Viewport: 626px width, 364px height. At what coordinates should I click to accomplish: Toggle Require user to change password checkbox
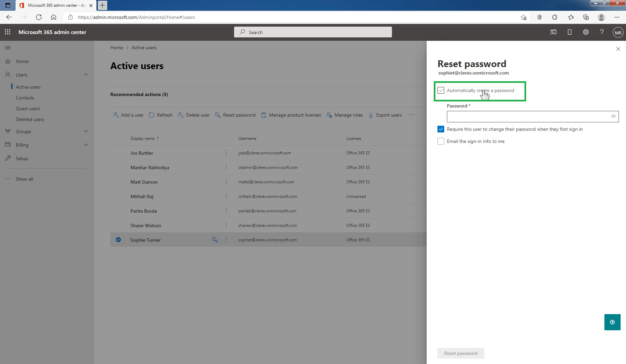pyautogui.click(x=441, y=129)
